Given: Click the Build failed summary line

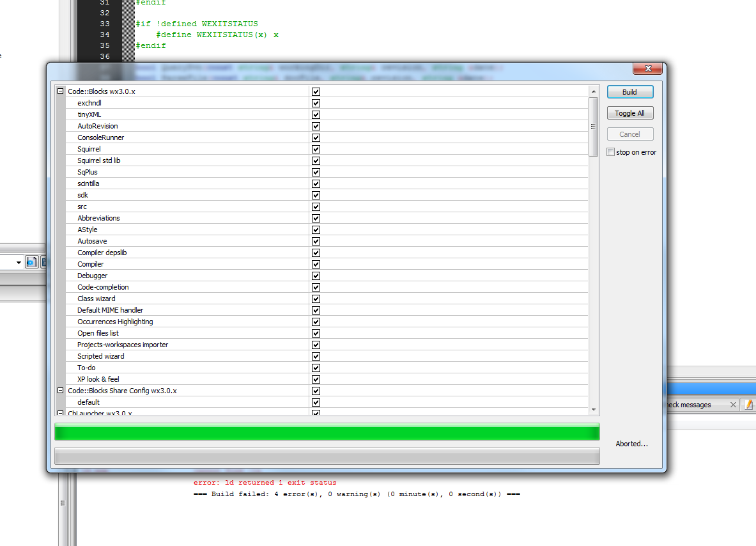Looking at the screenshot, I should tap(357, 494).
